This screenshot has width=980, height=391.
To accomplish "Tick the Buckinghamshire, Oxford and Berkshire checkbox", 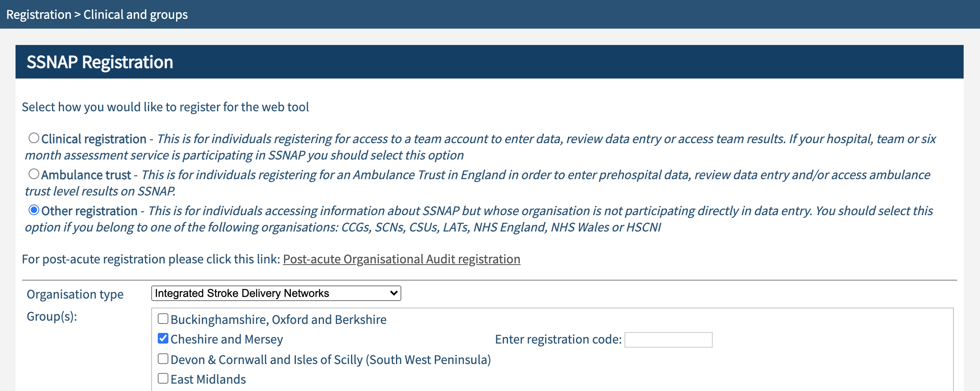I will pyautogui.click(x=163, y=319).
